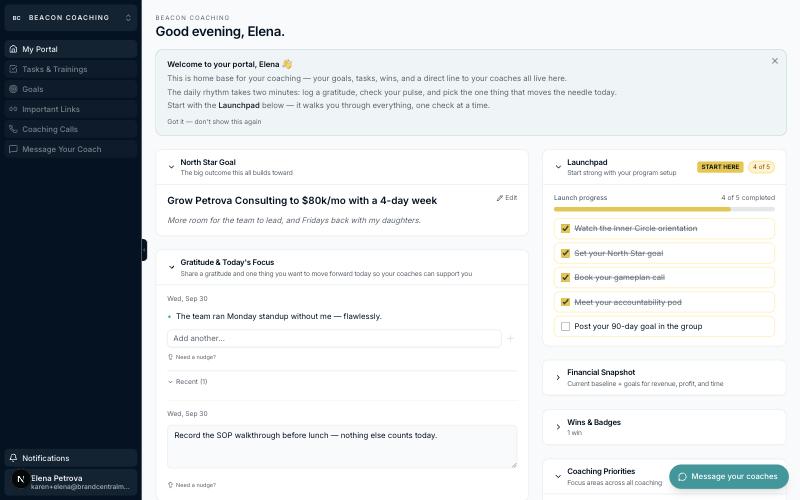The width and height of the screenshot is (800, 500).
Task: Click the phone icon beside Coaching Calls
Action: click(x=13, y=129)
